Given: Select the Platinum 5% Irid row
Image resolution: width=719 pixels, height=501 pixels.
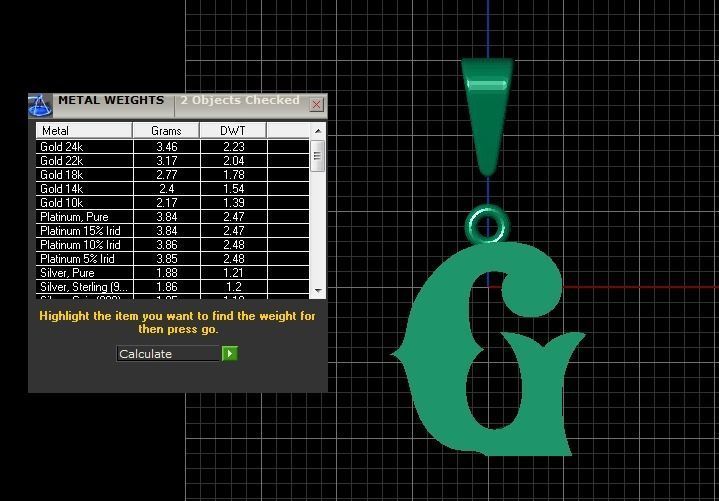Looking at the screenshot, I should pyautogui.click(x=172, y=259).
